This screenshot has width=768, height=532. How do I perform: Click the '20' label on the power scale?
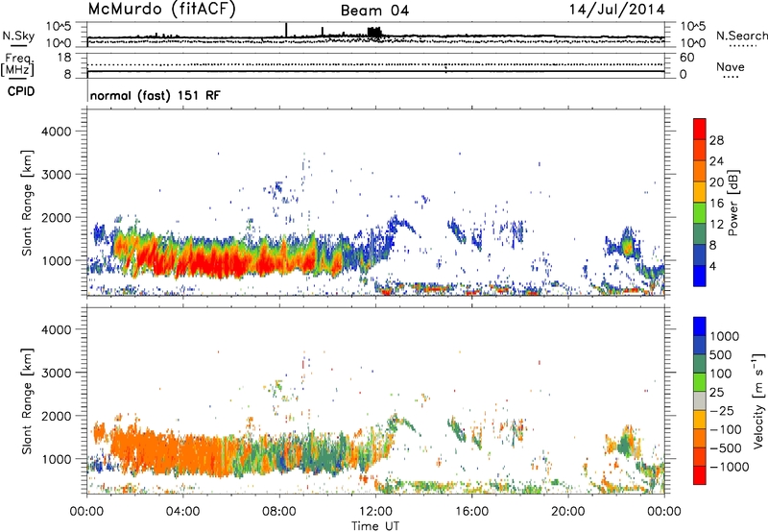[x=716, y=182]
